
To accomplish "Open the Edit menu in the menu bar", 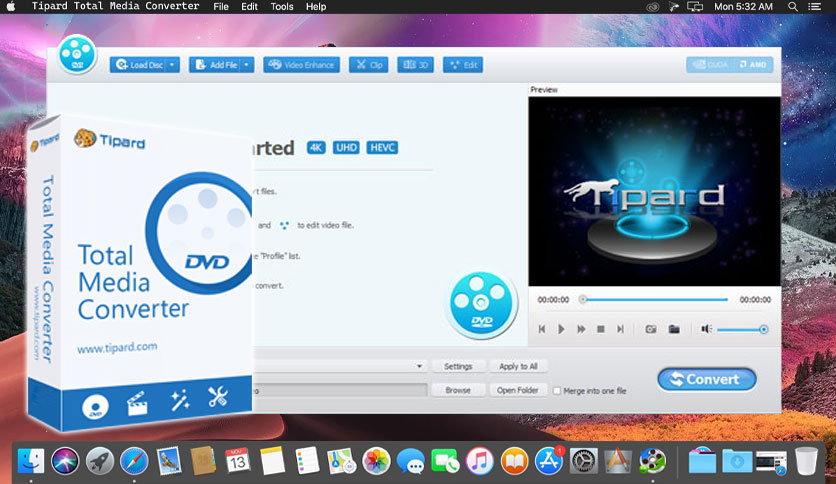I will coord(249,6).
